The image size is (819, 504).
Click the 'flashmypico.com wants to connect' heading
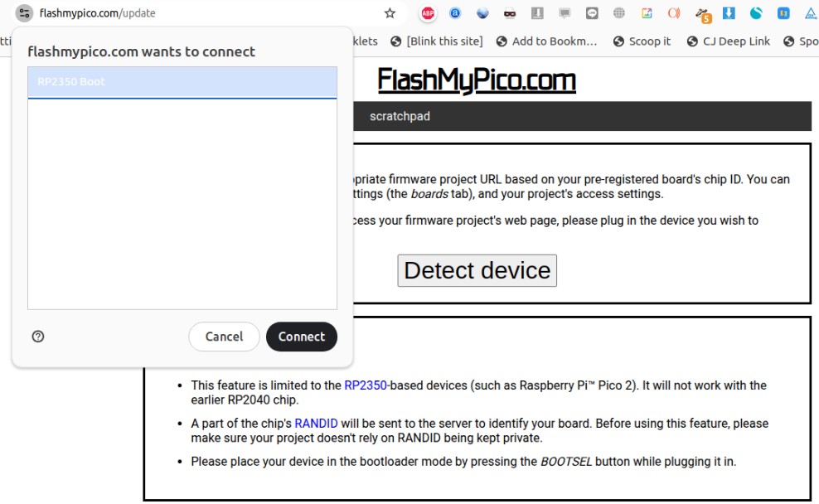coord(141,51)
